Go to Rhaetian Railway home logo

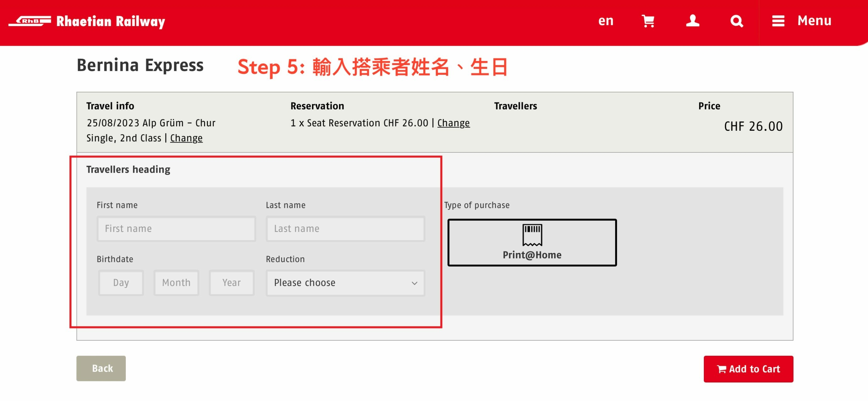click(87, 21)
